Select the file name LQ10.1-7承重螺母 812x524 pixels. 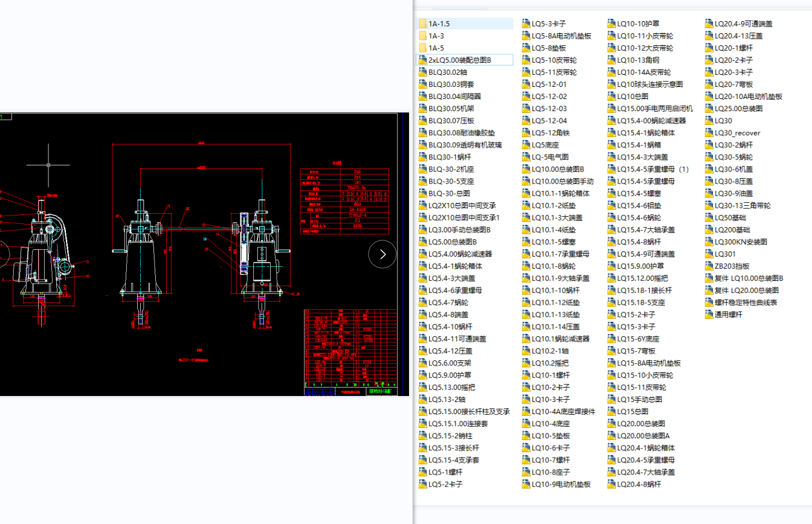(x=561, y=254)
